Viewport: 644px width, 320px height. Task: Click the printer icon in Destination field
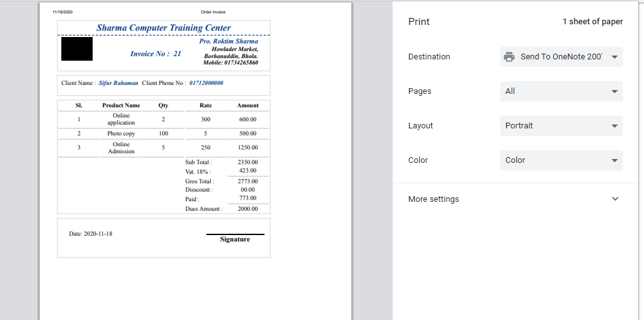(x=509, y=57)
